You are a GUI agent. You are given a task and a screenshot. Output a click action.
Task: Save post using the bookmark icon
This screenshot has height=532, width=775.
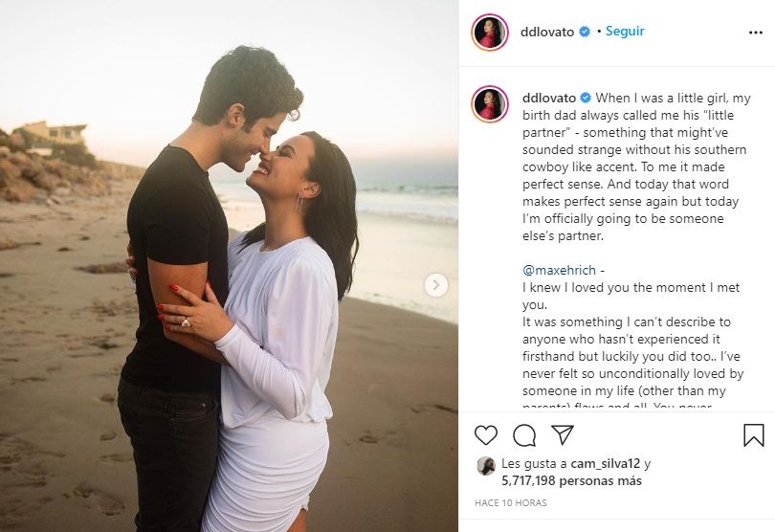tap(754, 435)
